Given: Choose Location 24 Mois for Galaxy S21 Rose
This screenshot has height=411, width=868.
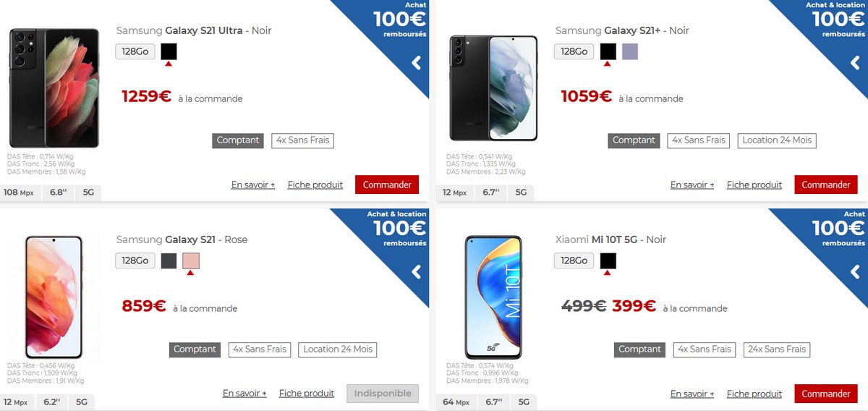Looking at the screenshot, I should tap(338, 349).
